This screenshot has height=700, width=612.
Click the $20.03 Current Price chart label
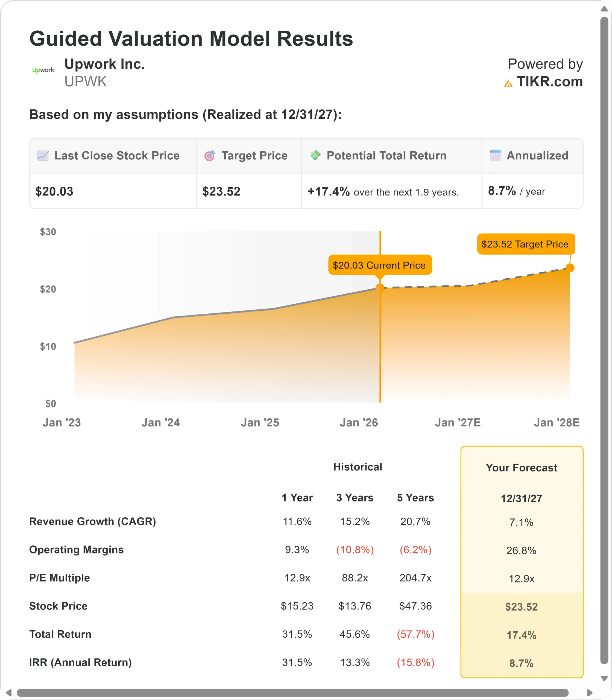pos(380,265)
